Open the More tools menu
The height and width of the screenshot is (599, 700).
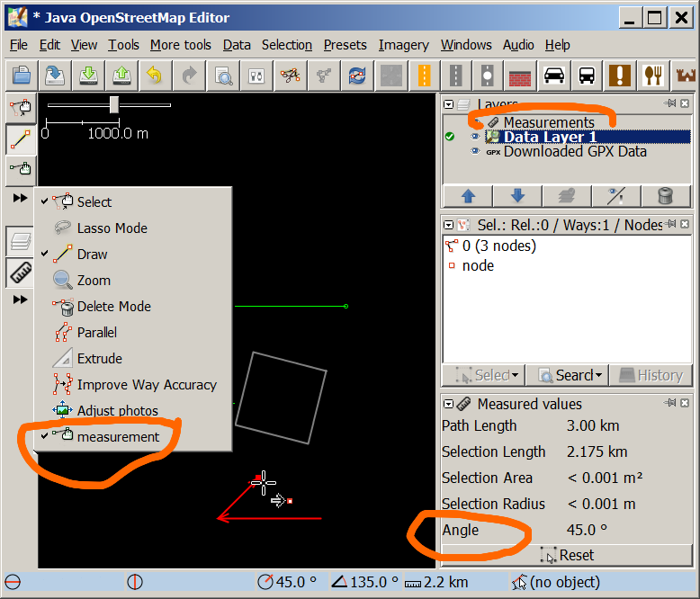tap(180, 45)
